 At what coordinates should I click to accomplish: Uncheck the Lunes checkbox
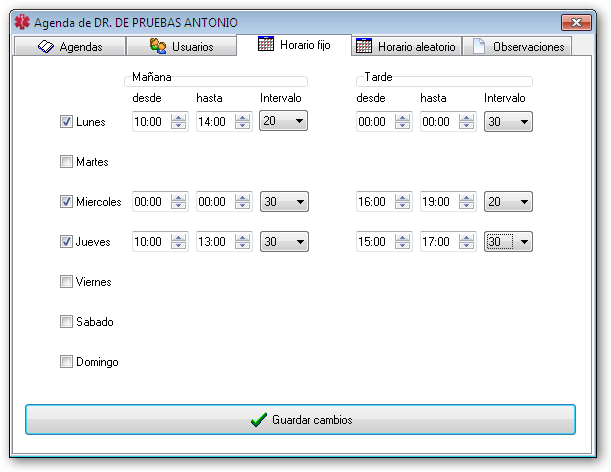(x=67, y=122)
